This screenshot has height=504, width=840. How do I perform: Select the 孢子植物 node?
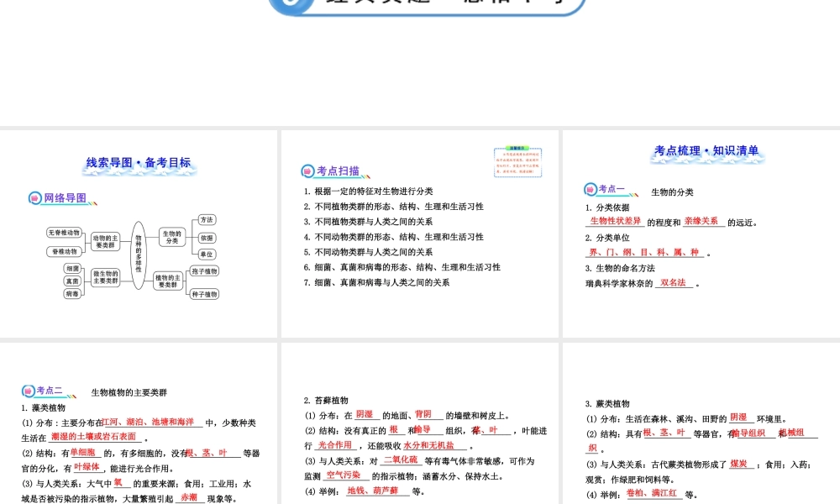click(x=205, y=271)
